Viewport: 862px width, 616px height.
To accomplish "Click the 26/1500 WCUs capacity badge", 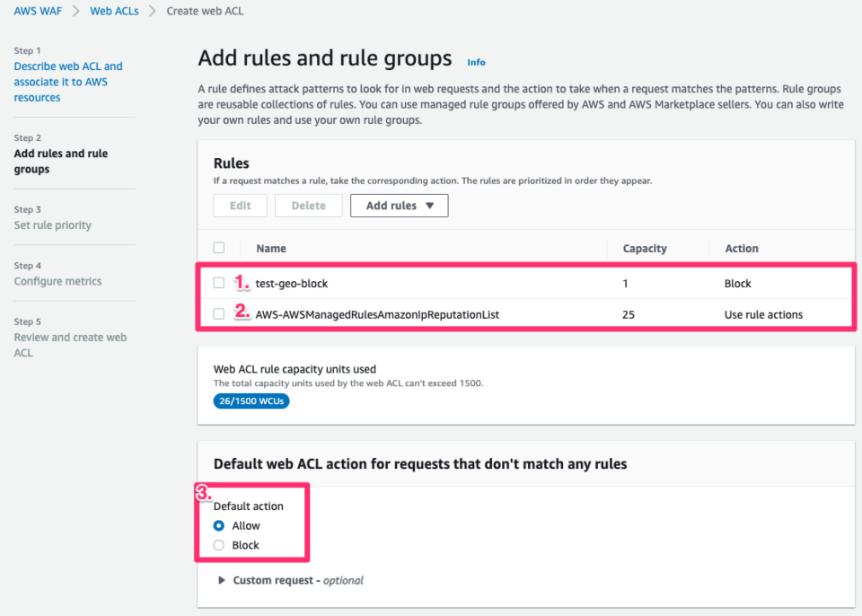I will tap(251, 401).
